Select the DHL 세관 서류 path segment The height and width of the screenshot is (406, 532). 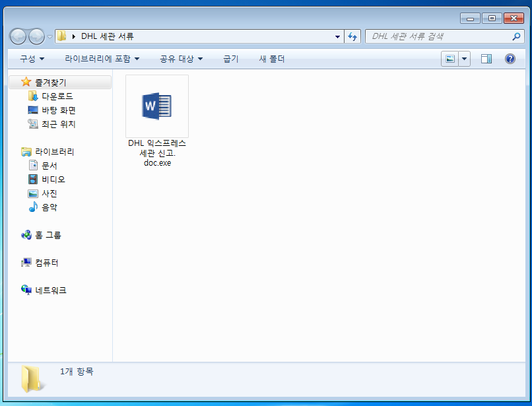(107, 36)
